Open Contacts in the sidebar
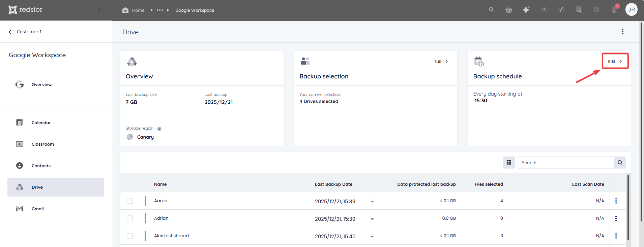Image resolution: width=644 pixels, height=247 pixels. (41, 166)
